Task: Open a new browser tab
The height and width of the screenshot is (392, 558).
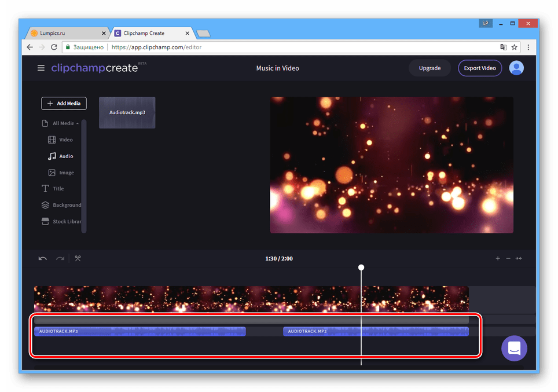Action: [x=203, y=34]
